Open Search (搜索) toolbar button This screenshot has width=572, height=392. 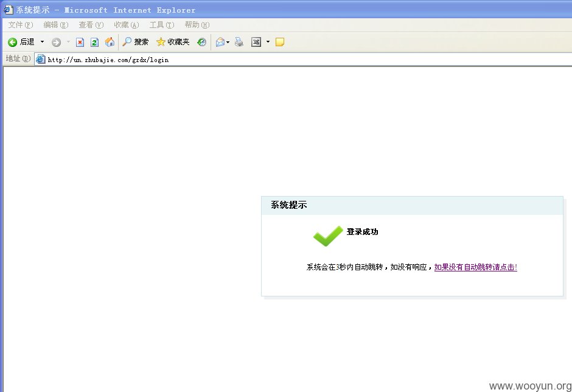click(x=135, y=42)
